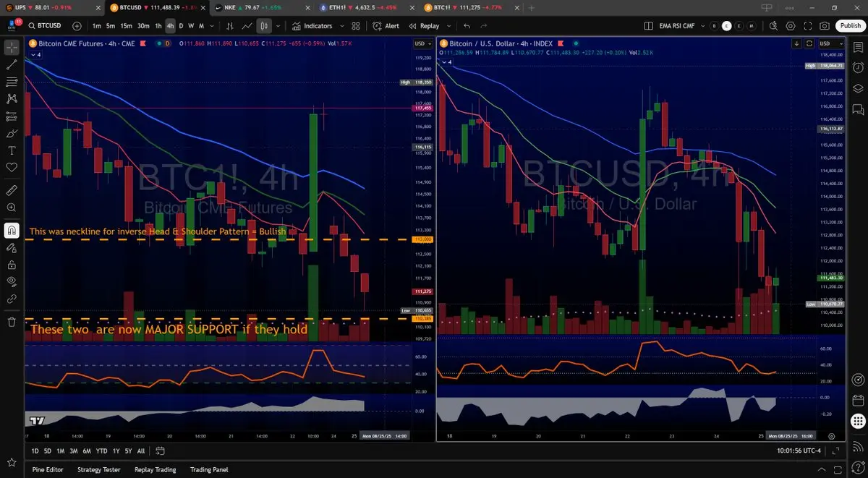Select the 1h timeframe
This screenshot has height=478, width=868.
tap(158, 26)
